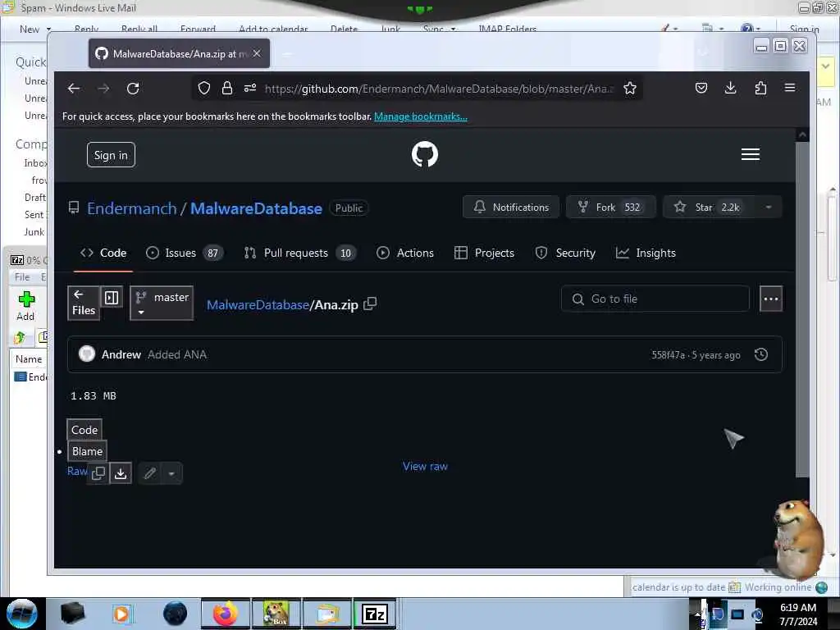Open the Issues tab
840x630 pixels.
(185, 253)
